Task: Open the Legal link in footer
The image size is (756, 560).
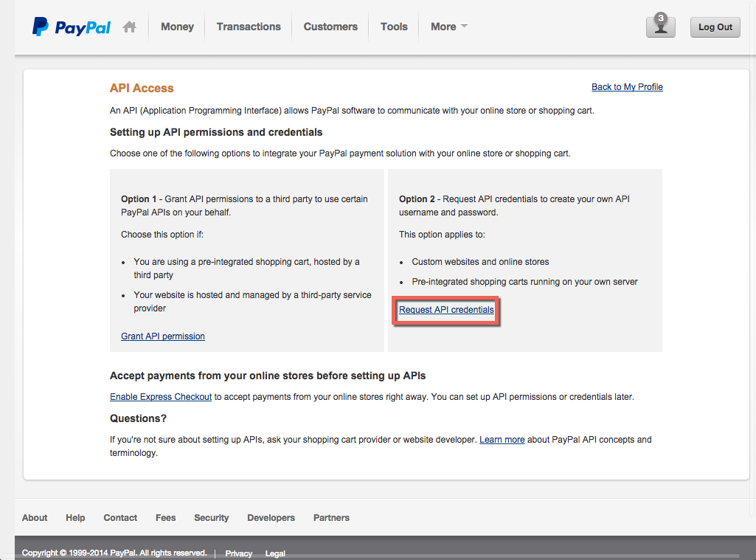Action: [275, 554]
